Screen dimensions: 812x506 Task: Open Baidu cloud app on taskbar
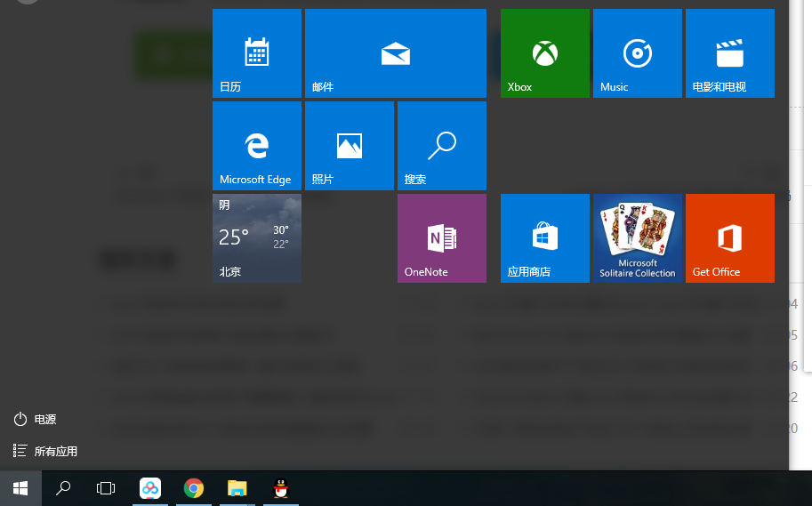150,488
